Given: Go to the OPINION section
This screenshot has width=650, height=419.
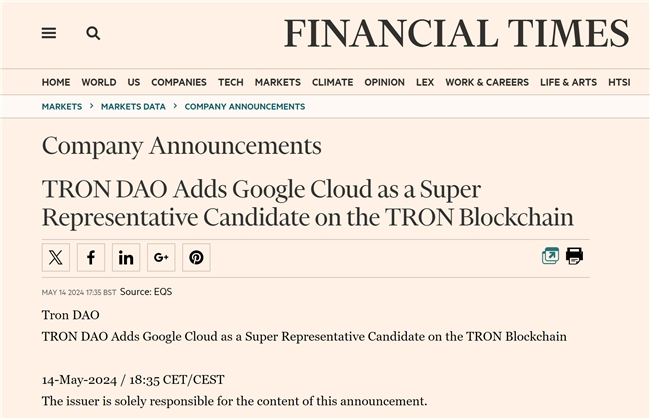Looking at the screenshot, I should click(384, 82).
